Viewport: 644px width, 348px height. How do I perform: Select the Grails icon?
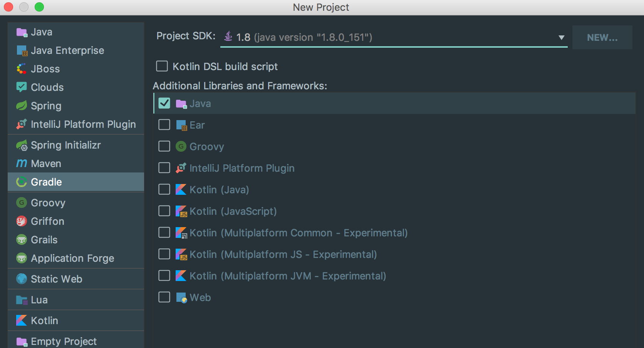pos(22,239)
